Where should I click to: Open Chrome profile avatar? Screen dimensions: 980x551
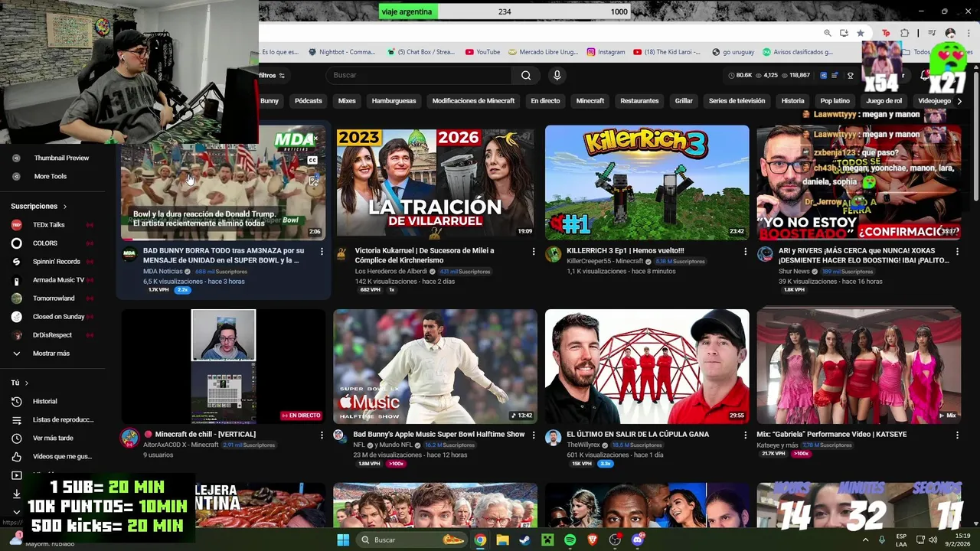click(950, 33)
